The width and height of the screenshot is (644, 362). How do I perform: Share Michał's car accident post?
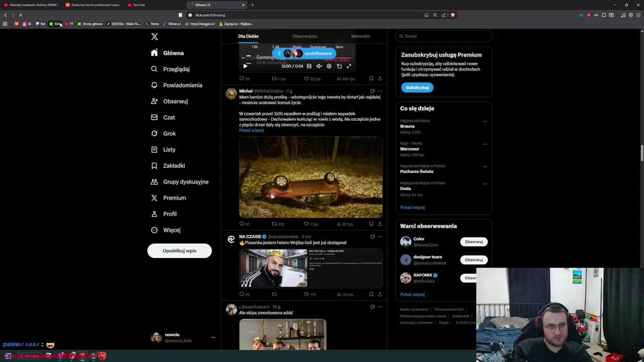[x=380, y=224]
